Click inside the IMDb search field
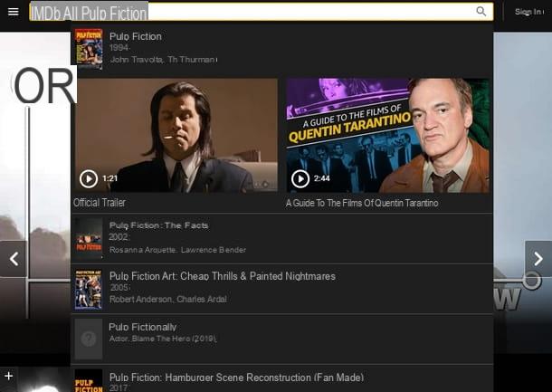This screenshot has height=392, width=552. tap(262, 12)
